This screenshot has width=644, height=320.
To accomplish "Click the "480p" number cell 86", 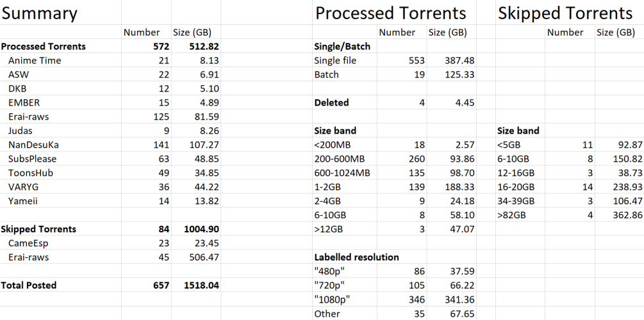I will 419,271.
